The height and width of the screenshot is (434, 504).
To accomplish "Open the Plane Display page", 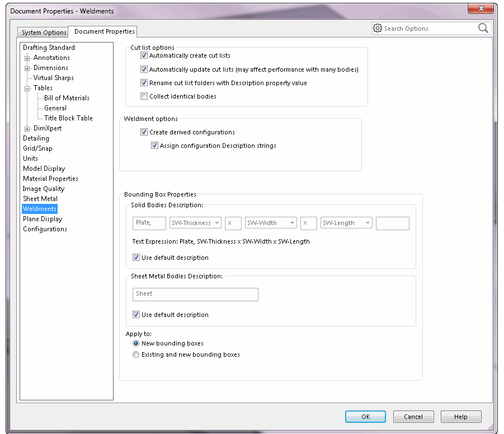I will pos(43,219).
